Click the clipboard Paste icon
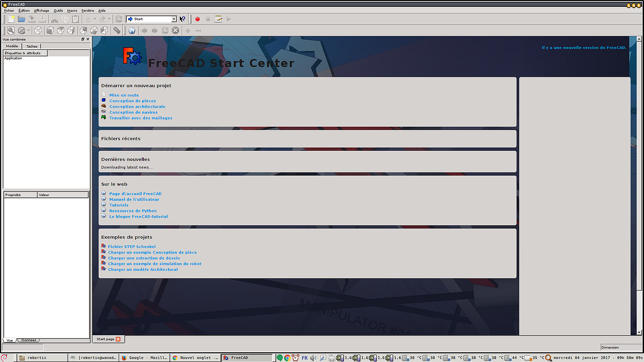644x362 pixels. [x=75, y=19]
